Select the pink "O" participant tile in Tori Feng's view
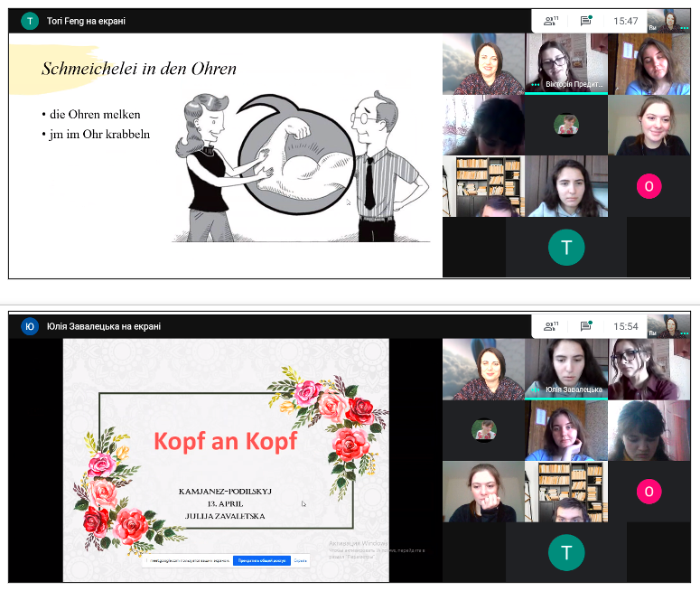 pyautogui.click(x=648, y=186)
